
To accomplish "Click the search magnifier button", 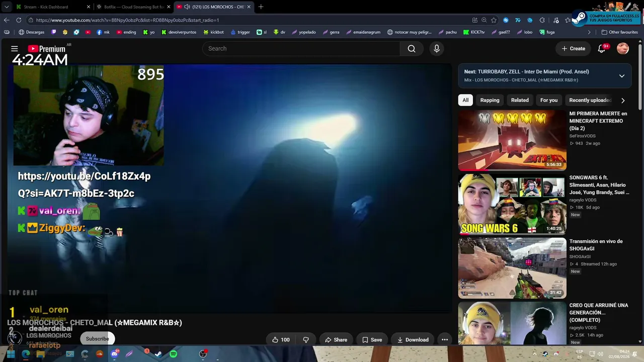I will [412, 49].
